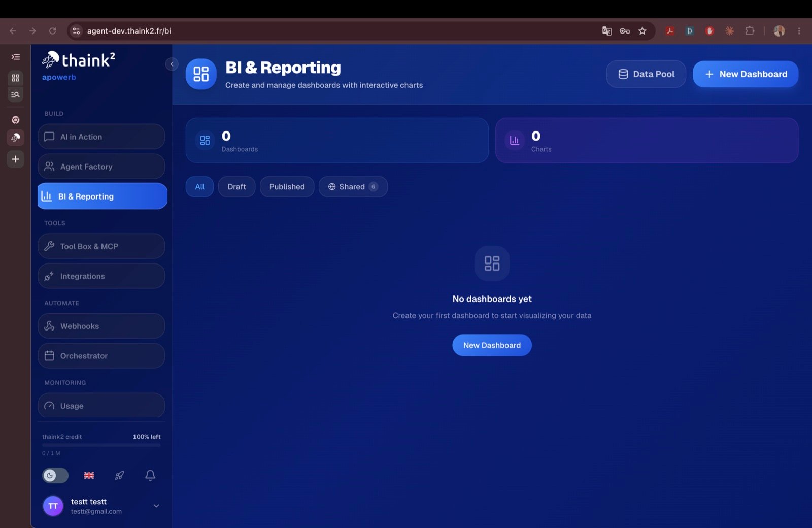Show Shared dashboards tab
The height and width of the screenshot is (528, 812).
coord(353,187)
